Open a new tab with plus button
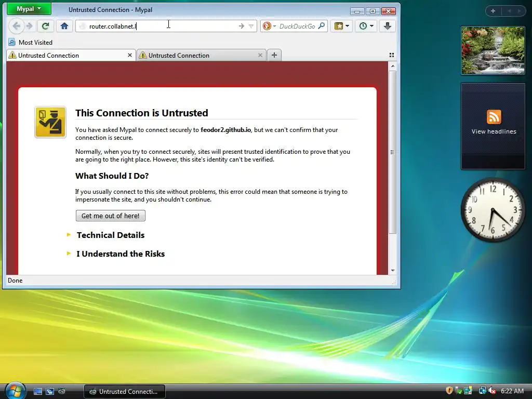532x399 pixels. point(274,55)
